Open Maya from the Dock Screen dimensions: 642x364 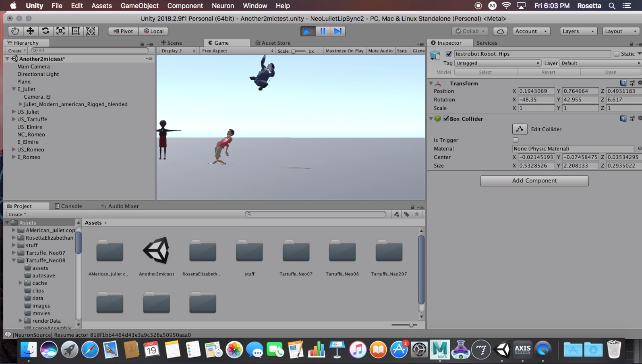440,349
